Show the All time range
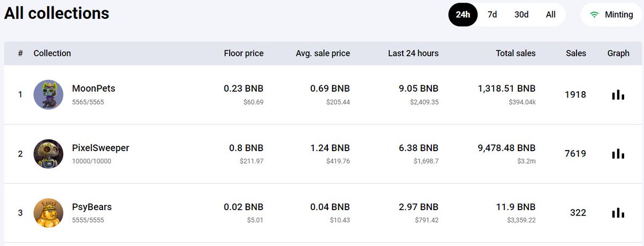The height and width of the screenshot is (246, 644). 551,14
